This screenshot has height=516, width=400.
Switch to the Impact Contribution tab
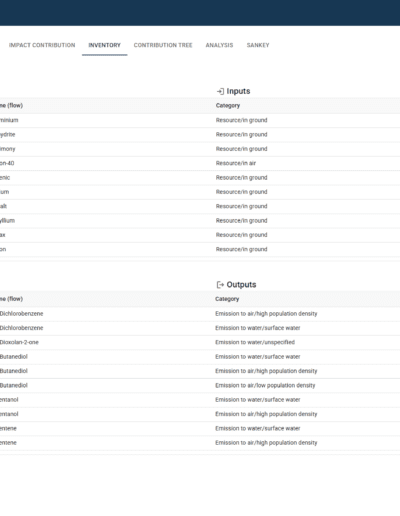[x=42, y=45]
